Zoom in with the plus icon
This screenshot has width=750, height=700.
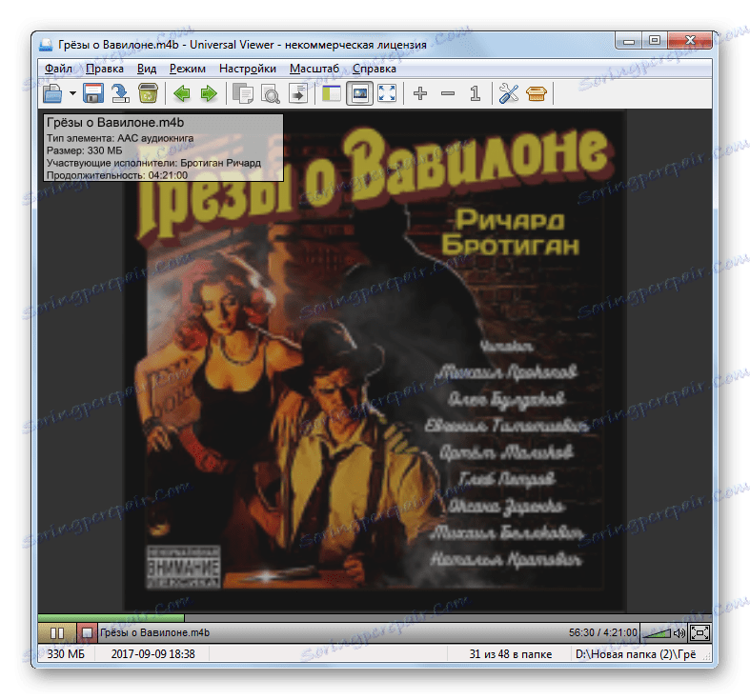point(420,93)
